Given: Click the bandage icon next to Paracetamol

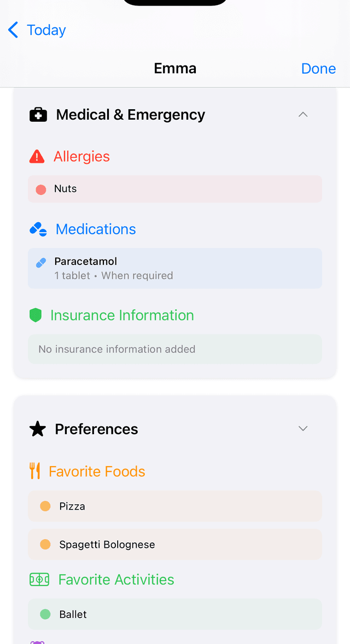Looking at the screenshot, I should [41, 262].
